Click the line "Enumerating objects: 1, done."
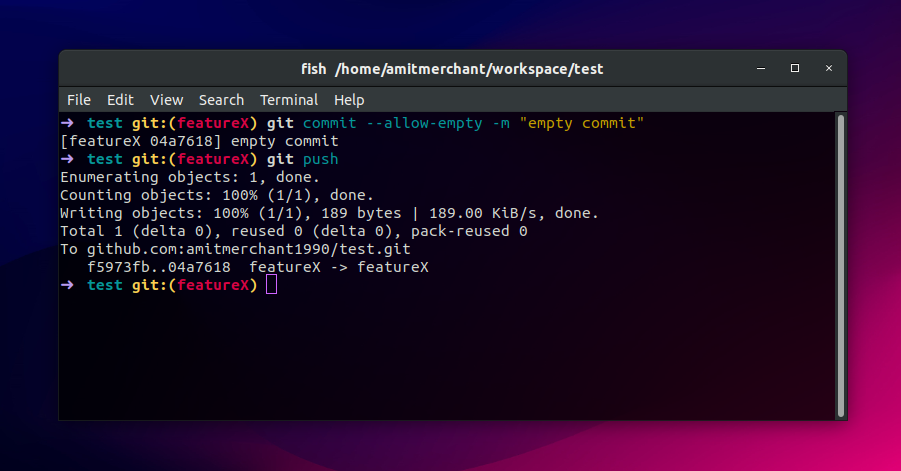The width and height of the screenshot is (901, 471). (190, 177)
